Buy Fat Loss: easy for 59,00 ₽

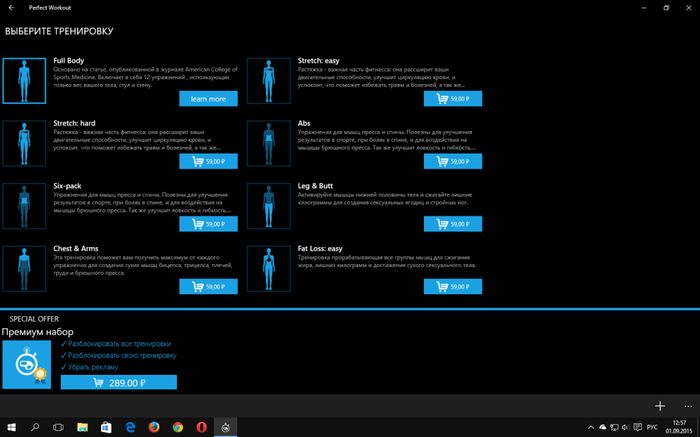click(452, 287)
